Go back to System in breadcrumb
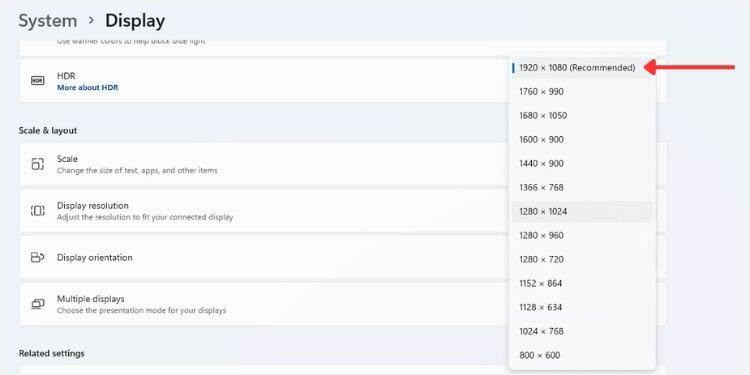 (x=48, y=21)
